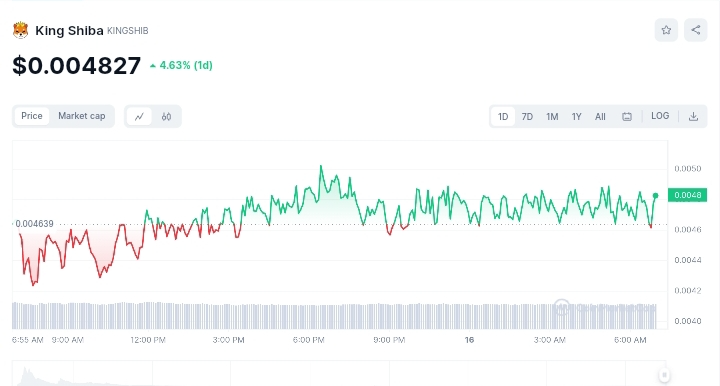Click the 0.0046 y-axis label
The width and height of the screenshot is (720, 386).
click(688, 229)
